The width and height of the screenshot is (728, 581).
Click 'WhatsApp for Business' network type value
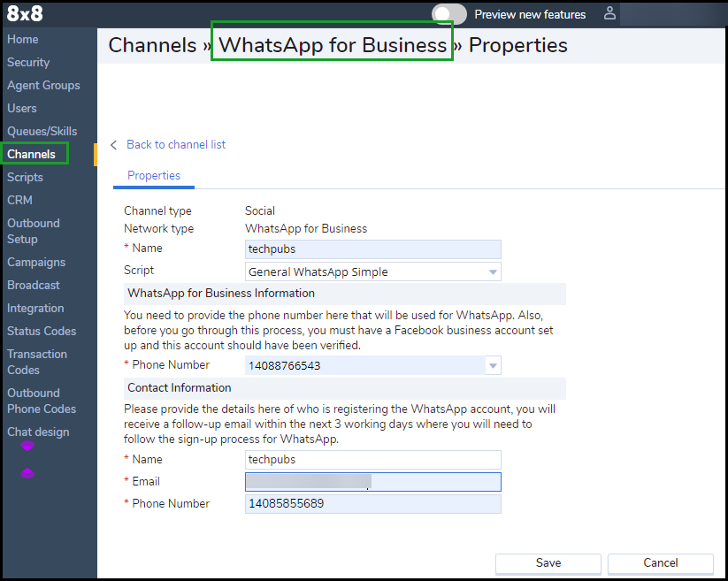click(306, 229)
